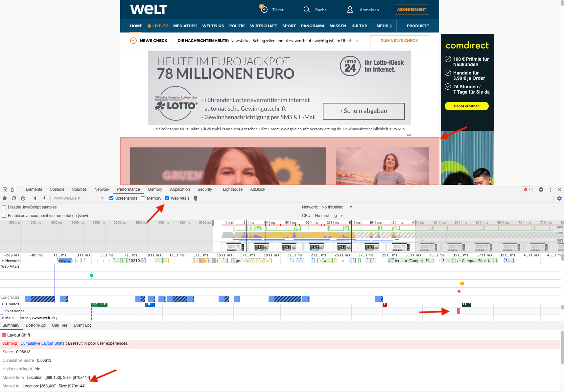The image size is (564, 392).
Task: Click the load profile upload icon
Action: tap(35, 198)
